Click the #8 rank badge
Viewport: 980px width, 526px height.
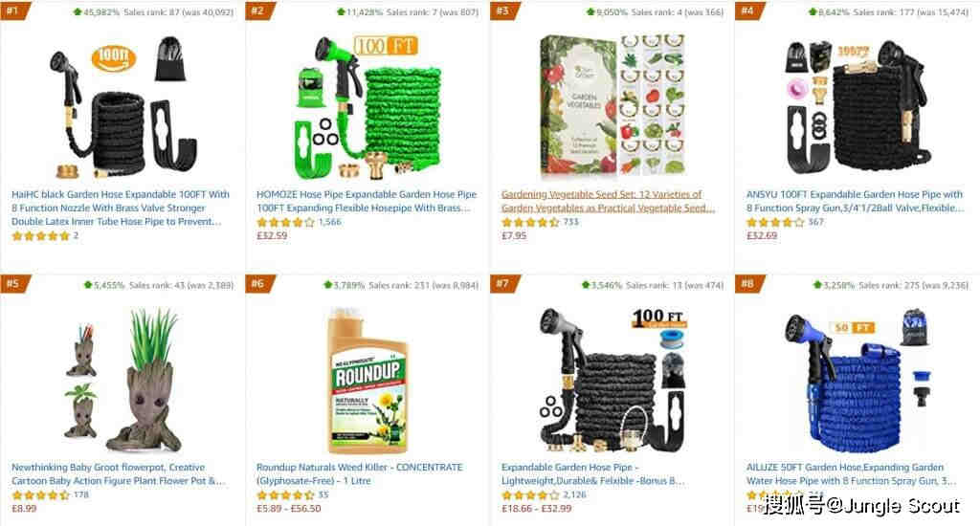(x=748, y=284)
